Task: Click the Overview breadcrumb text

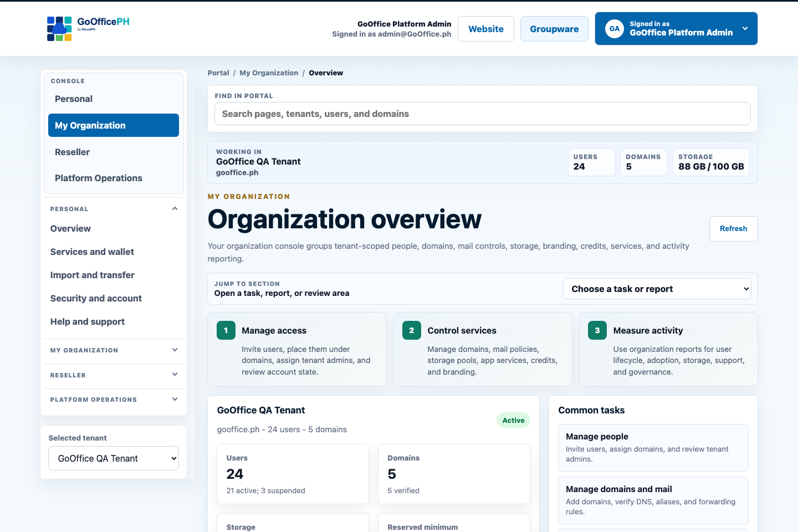Action: click(326, 73)
